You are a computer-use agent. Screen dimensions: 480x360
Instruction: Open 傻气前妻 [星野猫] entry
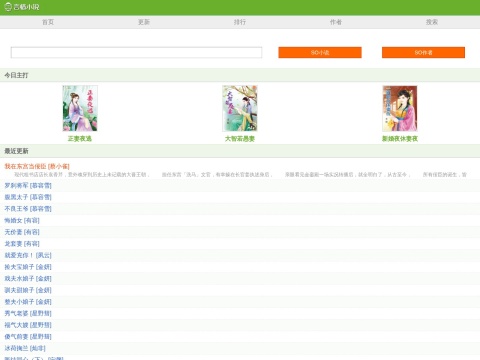coord(28,337)
